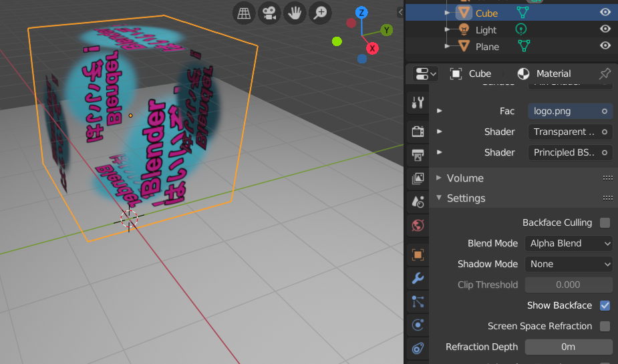Click the dark blue negative Z axis dot
Viewport: 618px width, 364px height.
pyautogui.click(x=362, y=59)
